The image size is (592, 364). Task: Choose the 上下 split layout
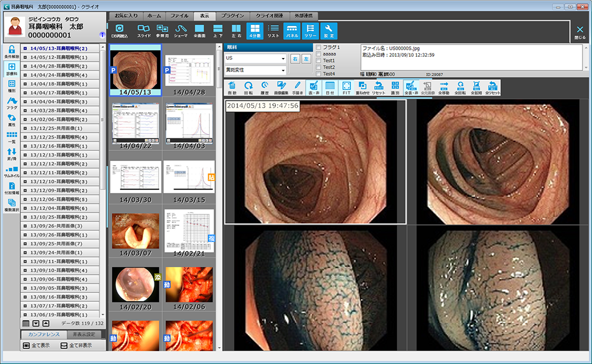point(218,31)
